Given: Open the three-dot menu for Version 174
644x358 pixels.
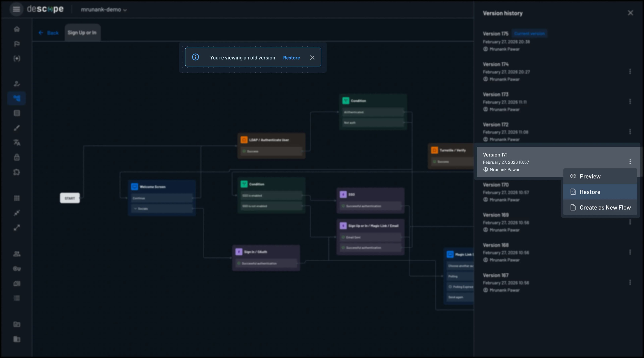Looking at the screenshot, I should point(630,71).
